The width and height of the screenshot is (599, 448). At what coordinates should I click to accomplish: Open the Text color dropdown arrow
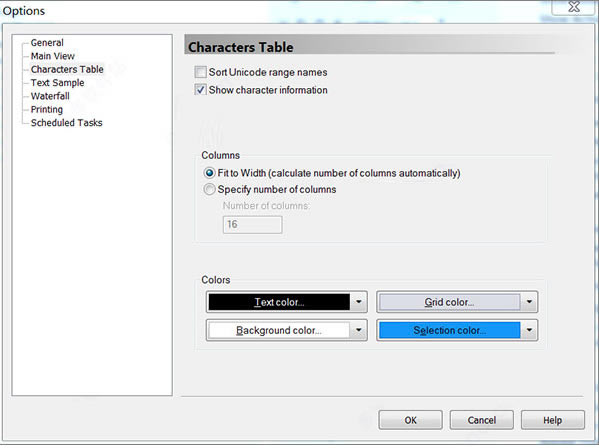click(x=359, y=302)
